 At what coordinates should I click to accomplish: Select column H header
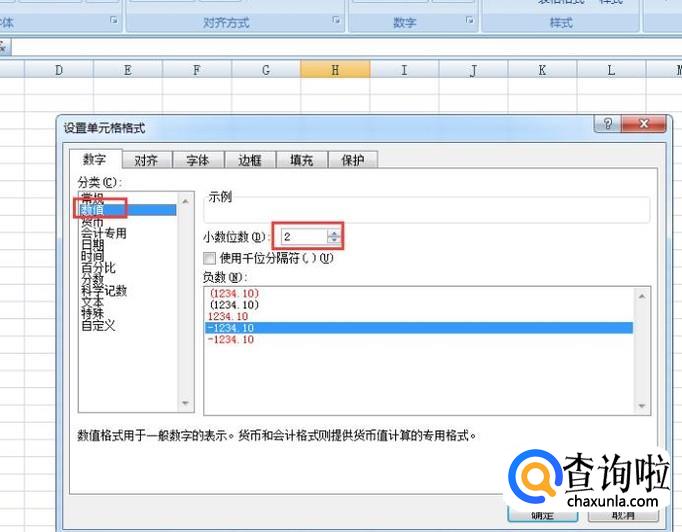click(x=335, y=70)
